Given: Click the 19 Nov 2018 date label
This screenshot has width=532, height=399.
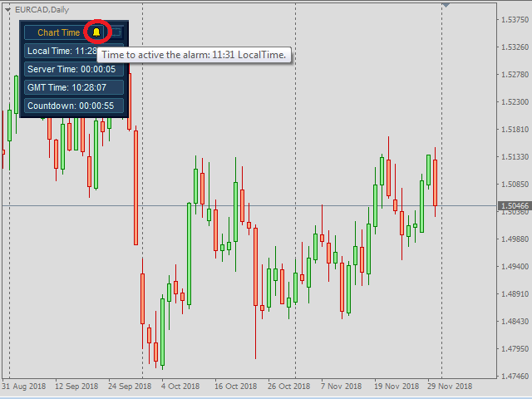Looking at the screenshot, I should (x=397, y=387).
